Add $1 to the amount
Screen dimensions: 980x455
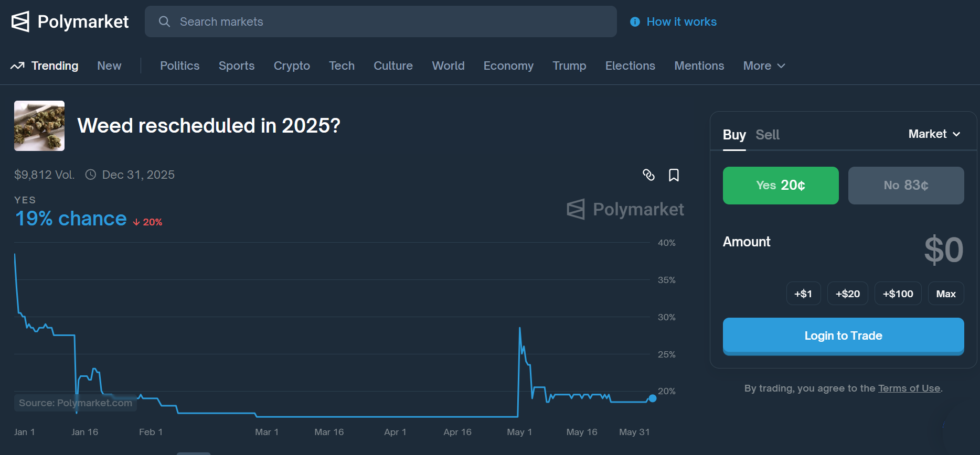pos(803,294)
